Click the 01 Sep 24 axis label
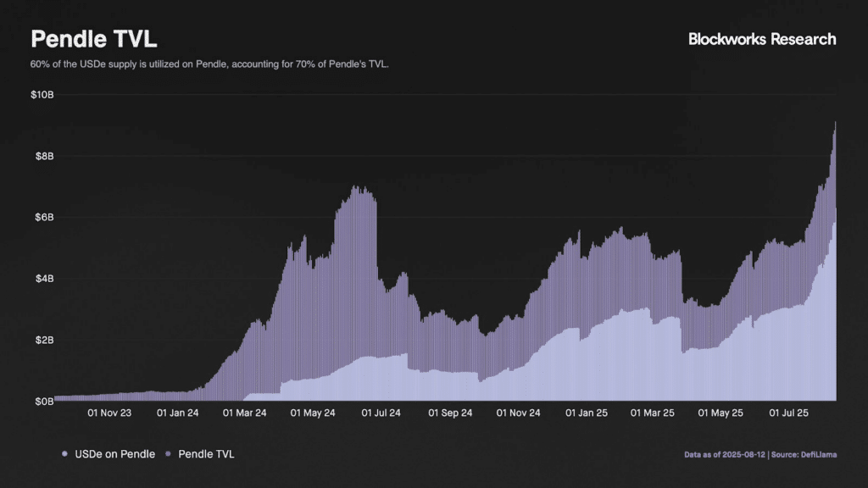The height and width of the screenshot is (488, 868). coord(450,413)
